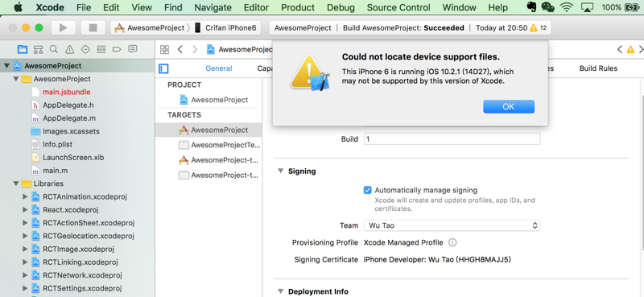This screenshot has height=297, width=644.
Task: Open the Report navigator speech bubble icon
Action: (133, 50)
